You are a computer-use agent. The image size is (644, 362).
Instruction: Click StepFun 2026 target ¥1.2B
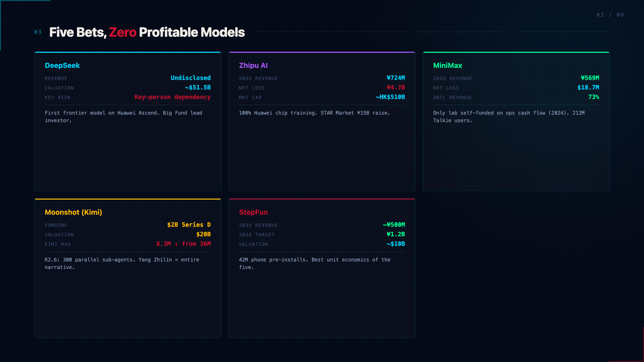click(x=396, y=234)
